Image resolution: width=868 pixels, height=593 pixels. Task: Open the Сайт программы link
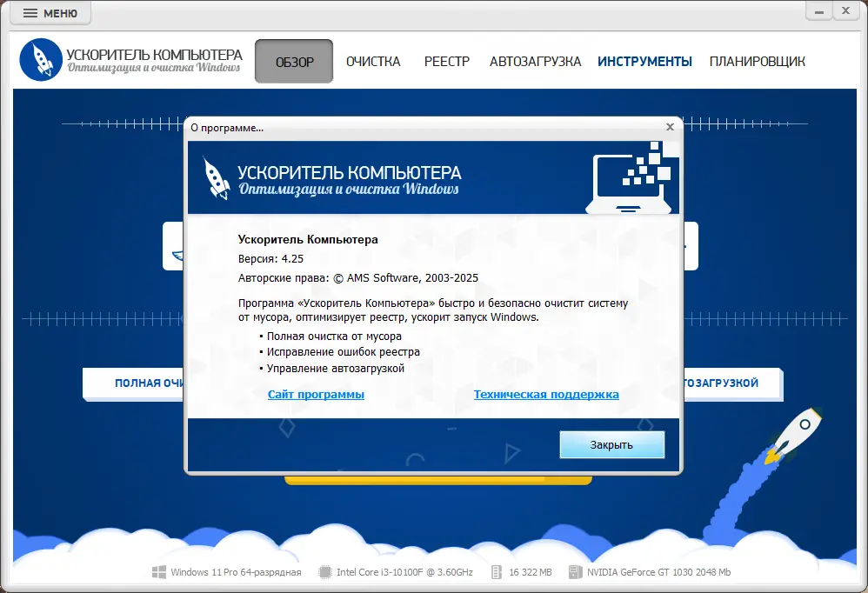pos(316,394)
